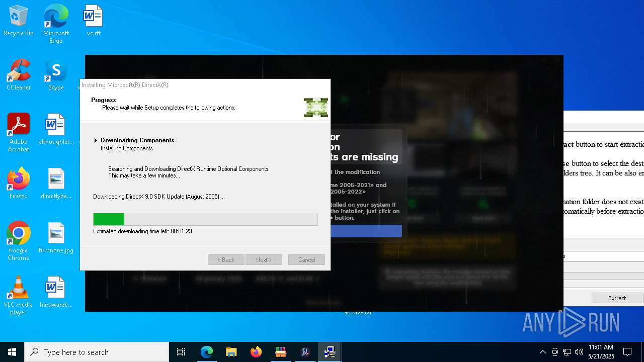Open the notification center icon
Screen dimensions: 644x362
pos(627,352)
